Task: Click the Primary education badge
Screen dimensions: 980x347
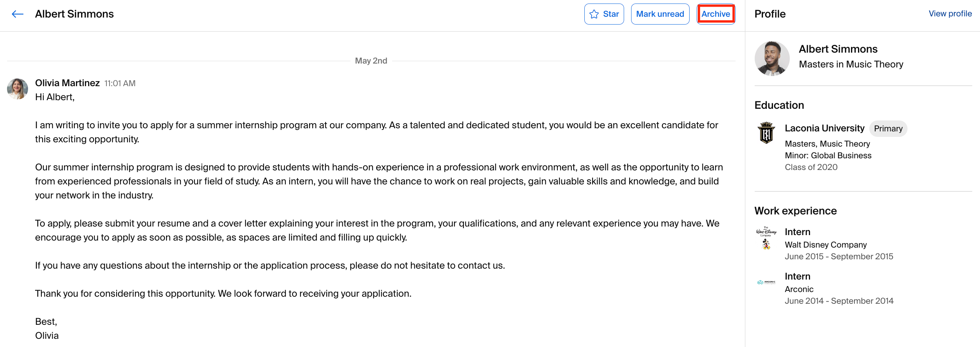Action: (888, 129)
